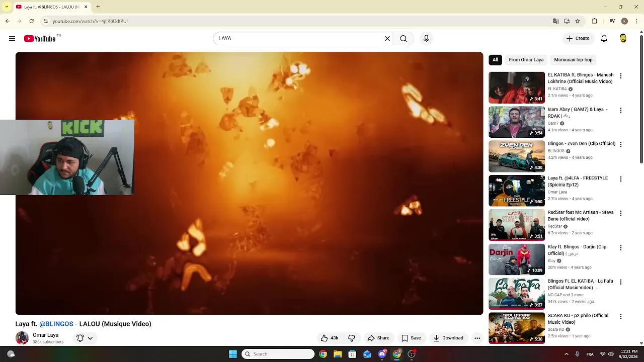The height and width of the screenshot is (362, 644).
Task: Show hidden system tray icons
Action: click(567, 354)
